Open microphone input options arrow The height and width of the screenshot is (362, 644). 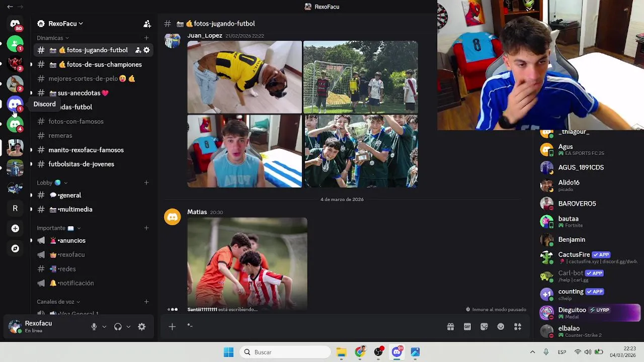point(104,327)
